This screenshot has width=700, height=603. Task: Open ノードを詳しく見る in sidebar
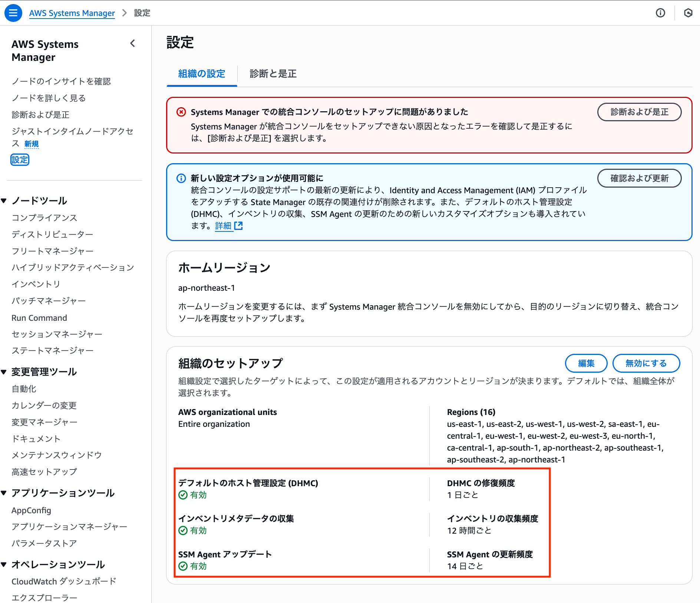(49, 98)
